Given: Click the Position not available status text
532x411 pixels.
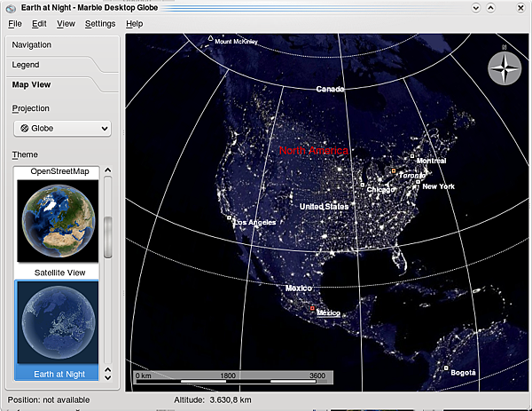Looking at the screenshot, I should (49, 400).
